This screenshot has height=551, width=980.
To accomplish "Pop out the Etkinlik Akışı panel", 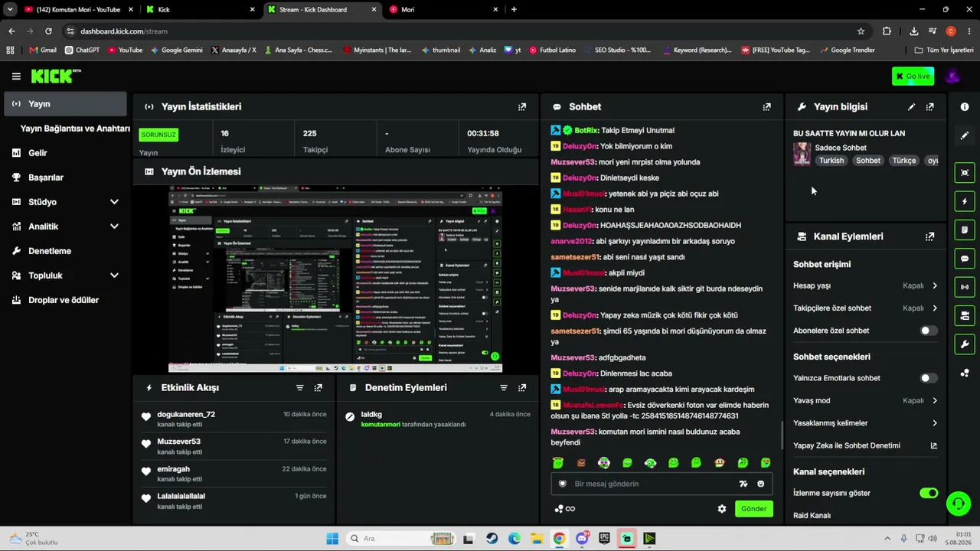I will (x=318, y=388).
